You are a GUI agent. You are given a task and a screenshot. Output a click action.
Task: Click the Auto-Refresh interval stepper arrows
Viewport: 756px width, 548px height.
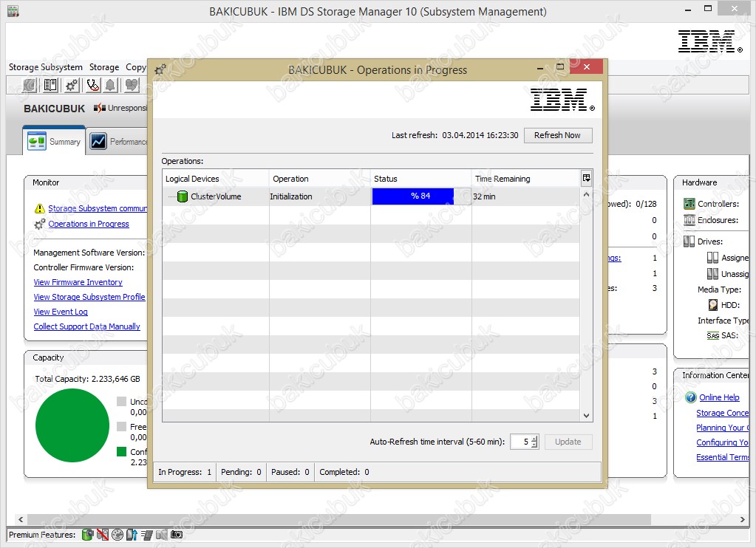click(535, 442)
